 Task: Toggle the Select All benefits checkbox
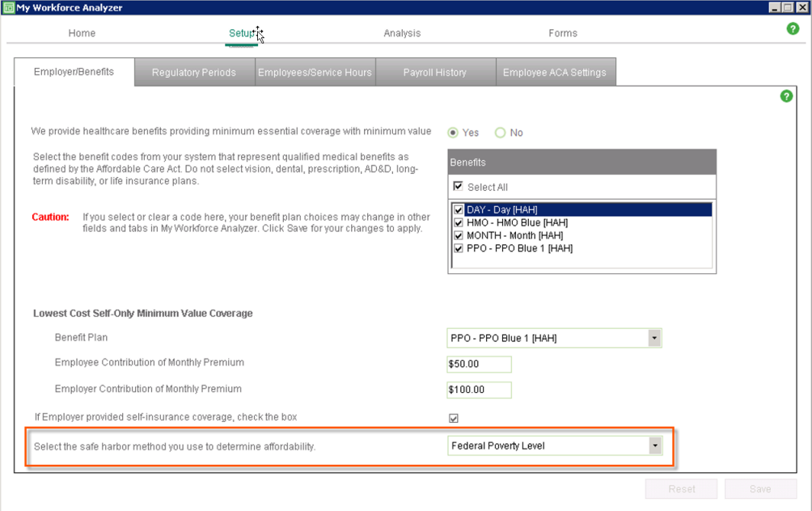[x=458, y=187]
